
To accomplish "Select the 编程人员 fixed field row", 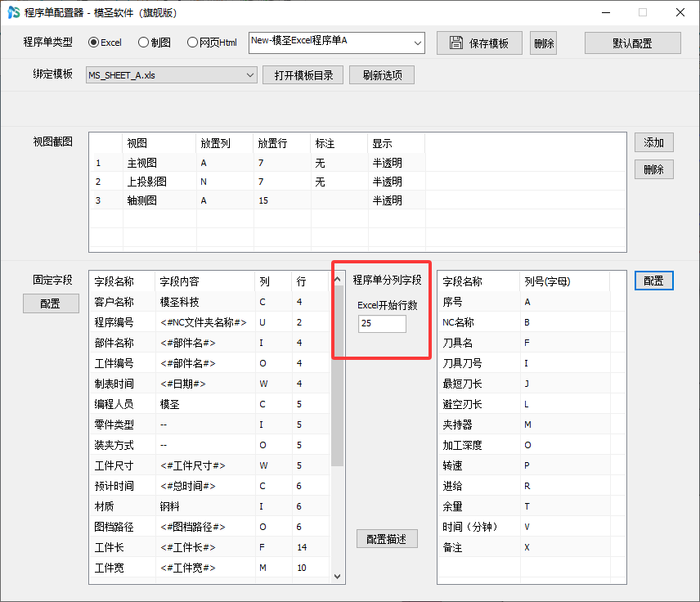I will [x=210, y=404].
